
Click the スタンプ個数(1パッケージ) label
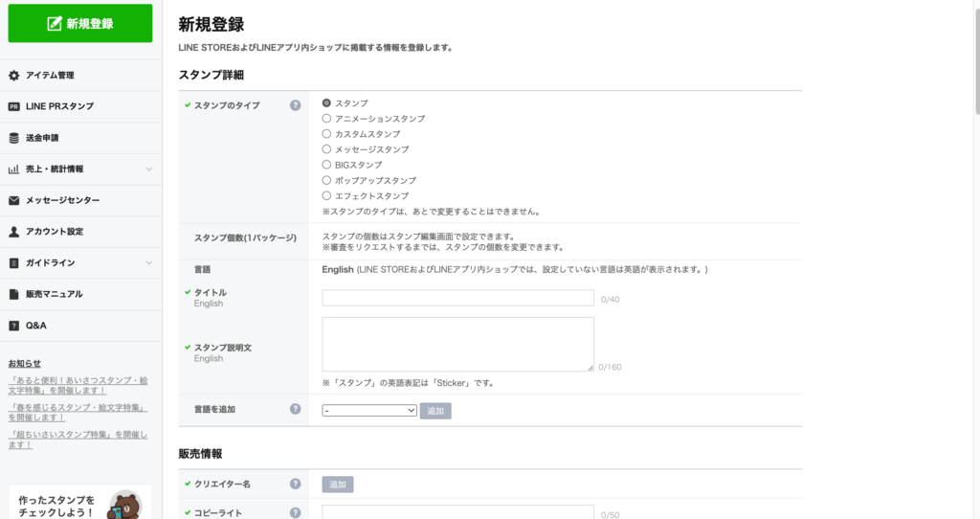(245, 238)
